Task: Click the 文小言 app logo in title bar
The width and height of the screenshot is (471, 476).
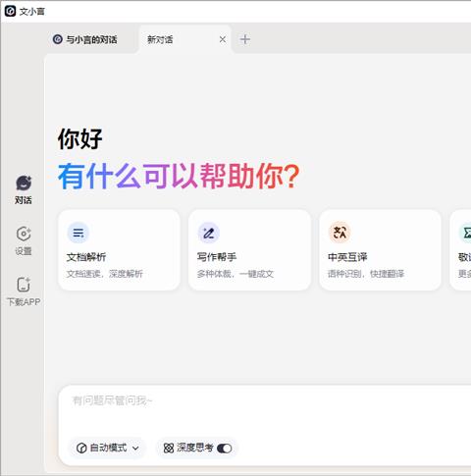Action: [10, 11]
